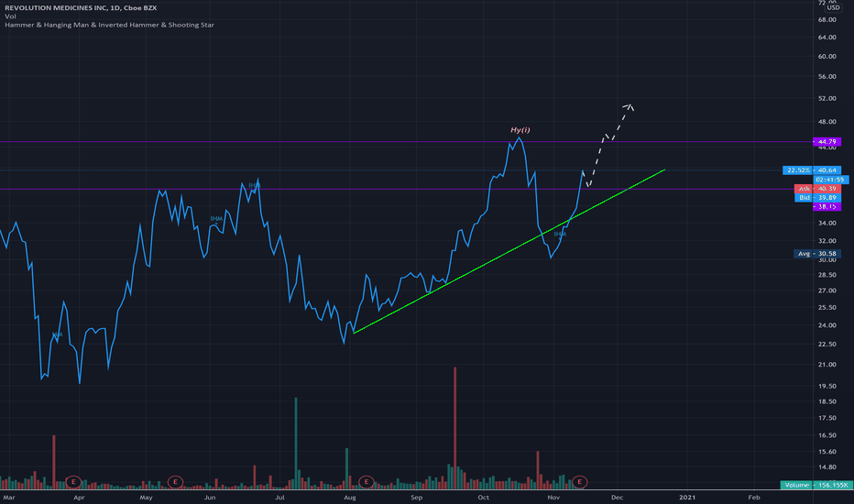Image resolution: width=854 pixels, height=504 pixels.
Task: Click the 38.15 purple price label
Action: pos(827,206)
